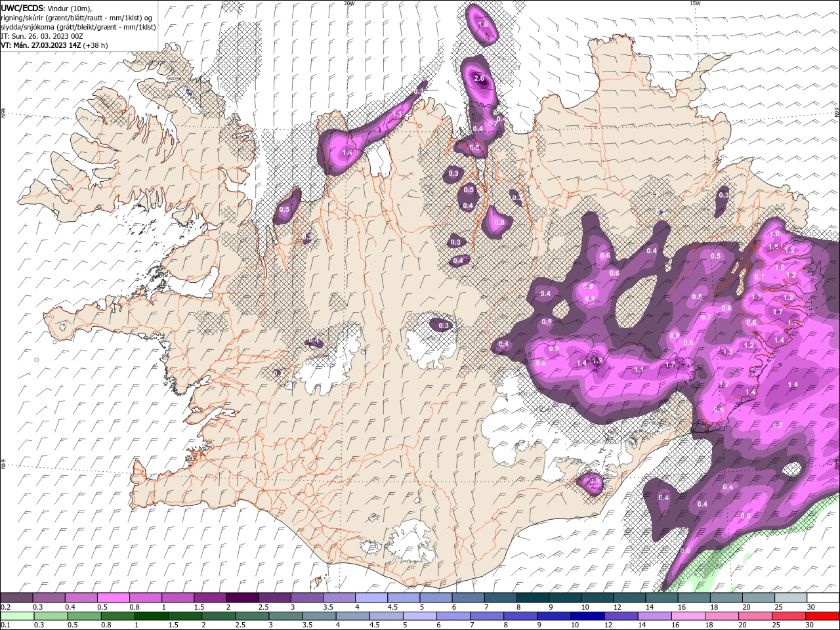Click the '2.6' snowfall value on the map
Image resolution: width=840 pixels, height=630 pixels.
click(x=479, y=78)
